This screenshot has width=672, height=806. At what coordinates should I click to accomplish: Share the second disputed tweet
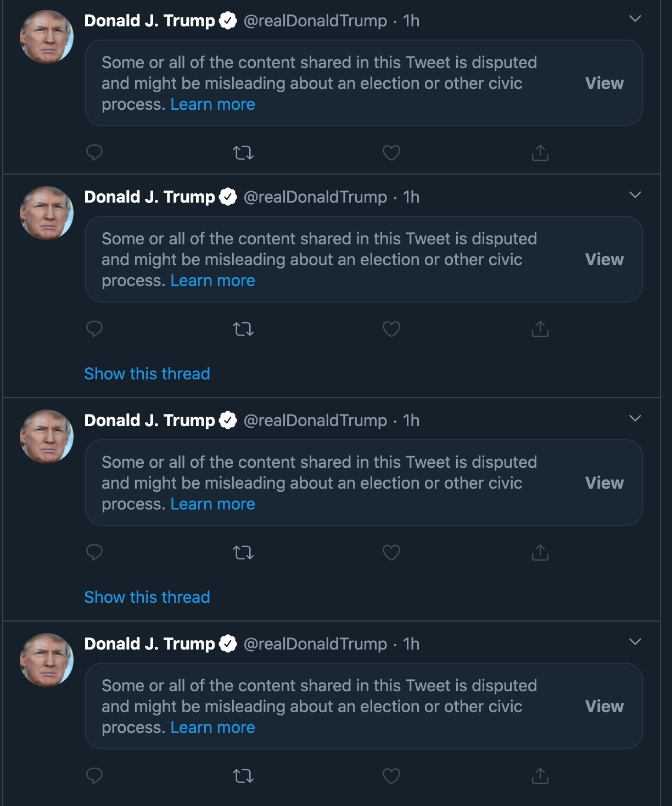pyautogui.click(x=540, y=329)
